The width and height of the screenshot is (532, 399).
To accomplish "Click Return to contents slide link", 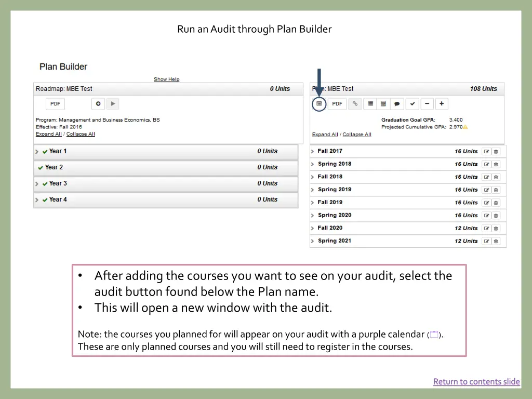I will coord(476,382).
